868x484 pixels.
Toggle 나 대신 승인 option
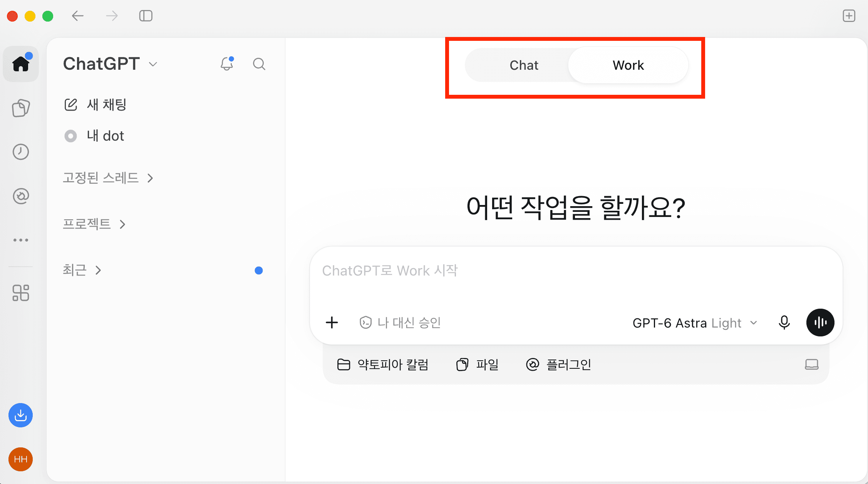(x=400, y=323)
